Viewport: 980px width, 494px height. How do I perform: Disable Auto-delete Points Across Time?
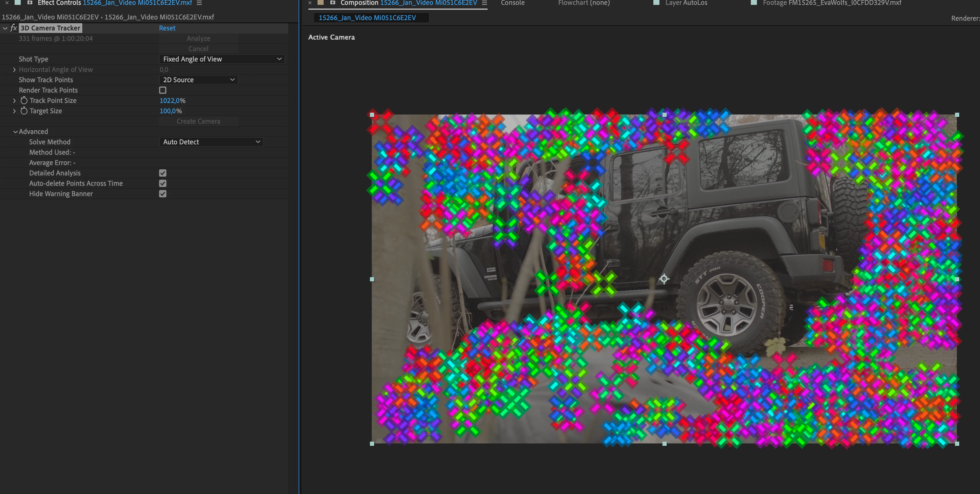tap(163, 183)
